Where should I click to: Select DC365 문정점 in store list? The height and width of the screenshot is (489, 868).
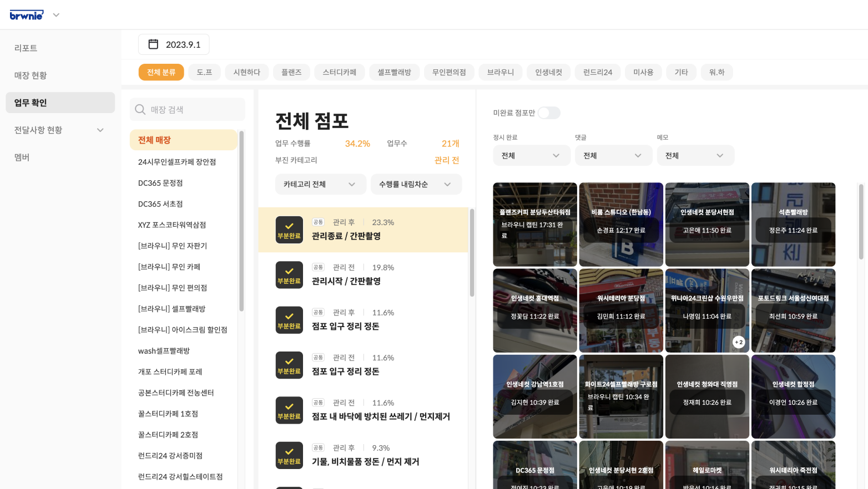[x=160, y=183]
